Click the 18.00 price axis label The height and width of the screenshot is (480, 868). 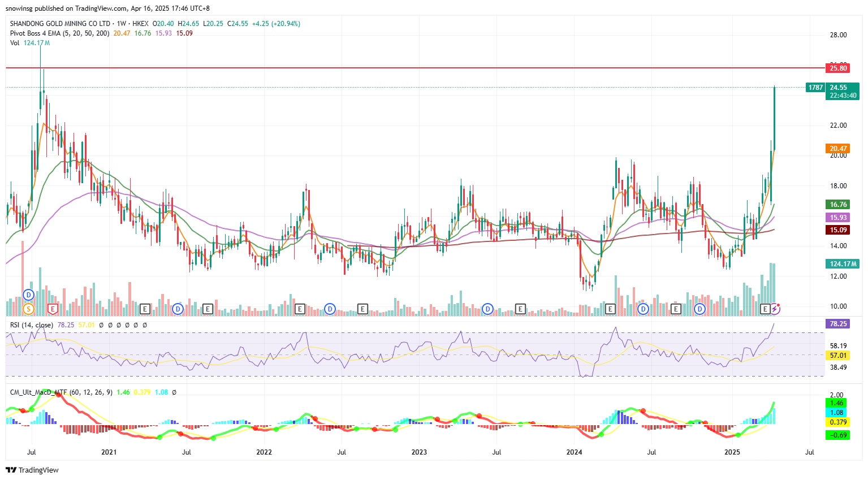838,186
